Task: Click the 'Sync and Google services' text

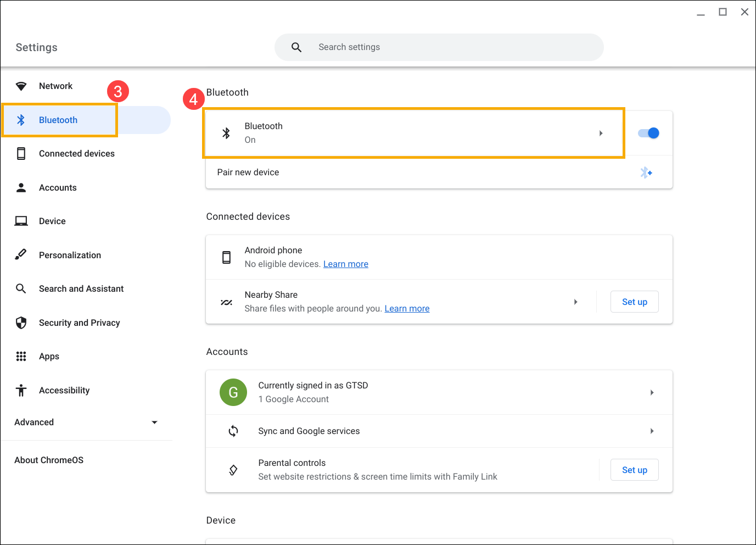Action: coord(309,431)
